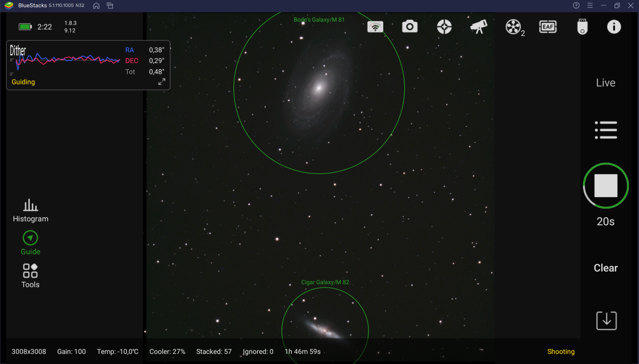Expand the guiding graph panel
Screen dimensions: 639x364
pos(162,82)
